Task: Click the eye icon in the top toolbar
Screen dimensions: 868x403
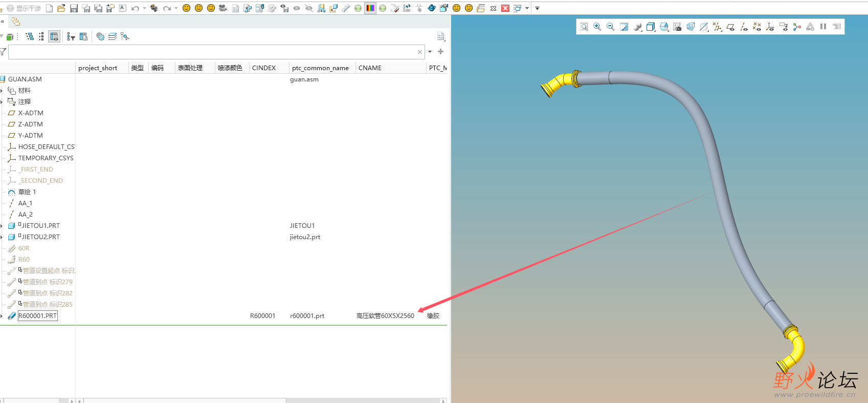Action: pos(297,8)
